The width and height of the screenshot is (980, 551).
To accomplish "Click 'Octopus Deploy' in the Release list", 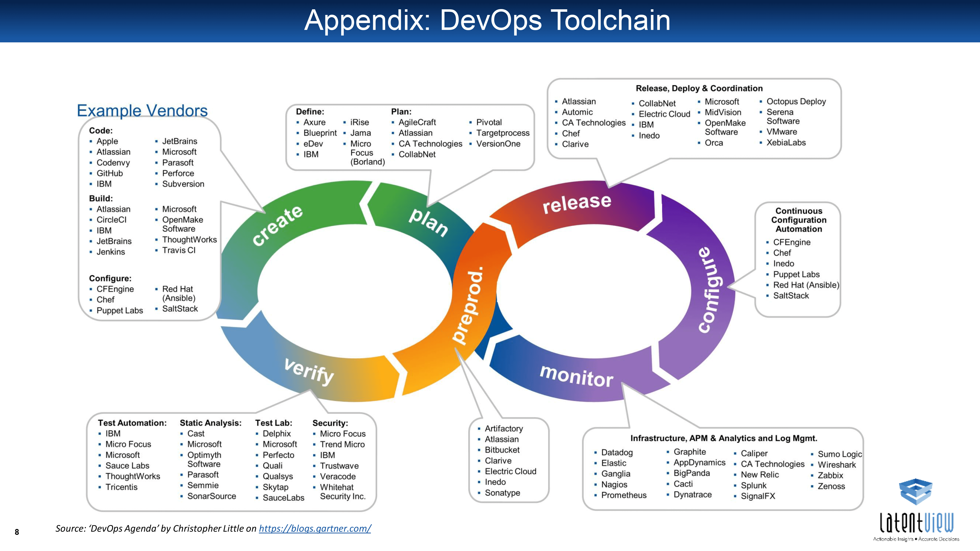I will (796, 102).
